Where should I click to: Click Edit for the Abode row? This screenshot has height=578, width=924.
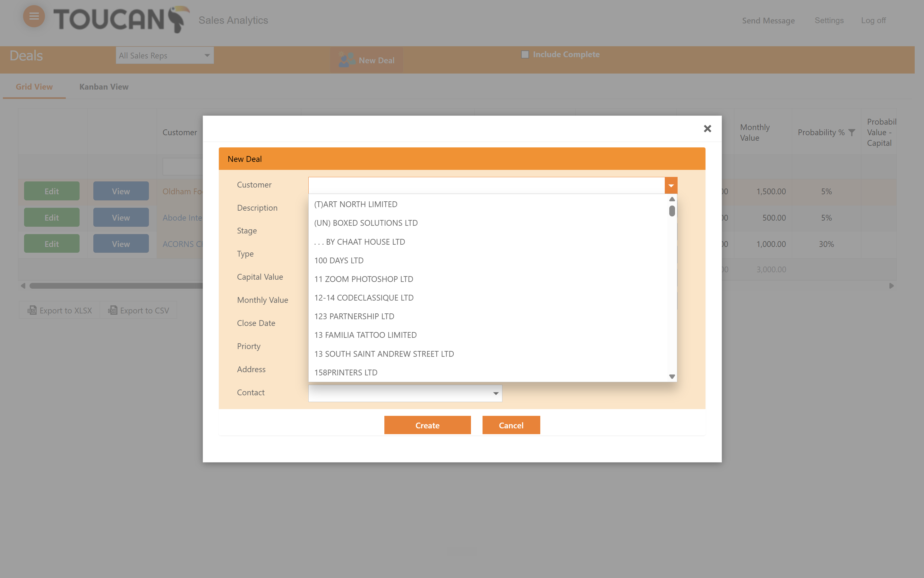(52, 217)
